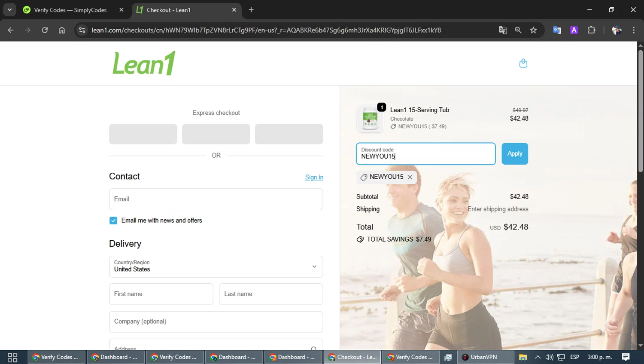The width and height of the screenshot is (644, 364).
Task: Open the tab search dropdown arrow
Action: point(9,10)
